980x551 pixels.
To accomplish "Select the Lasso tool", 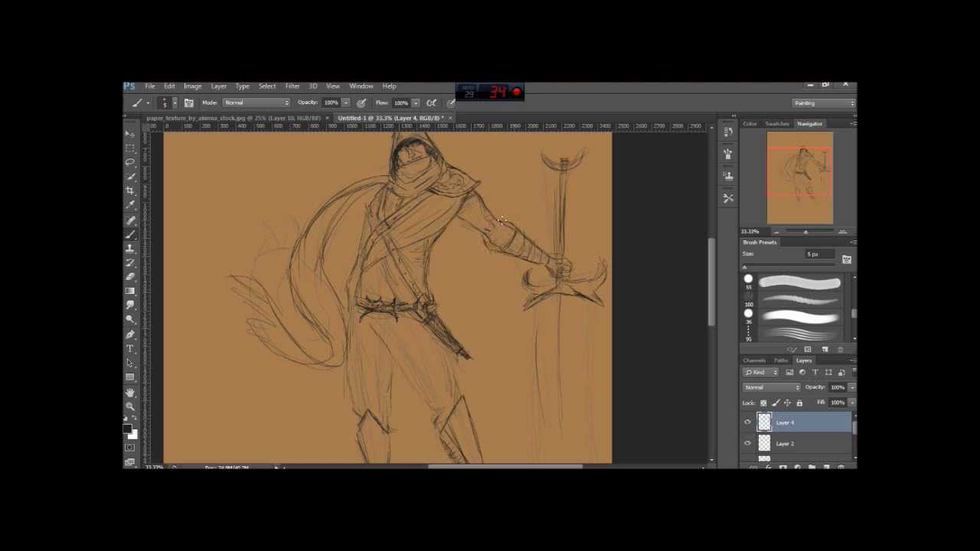I will (x=130, y=161).
